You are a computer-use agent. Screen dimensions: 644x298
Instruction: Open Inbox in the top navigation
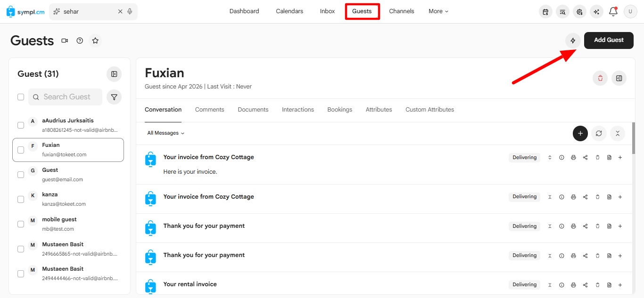tap(327, 11)
